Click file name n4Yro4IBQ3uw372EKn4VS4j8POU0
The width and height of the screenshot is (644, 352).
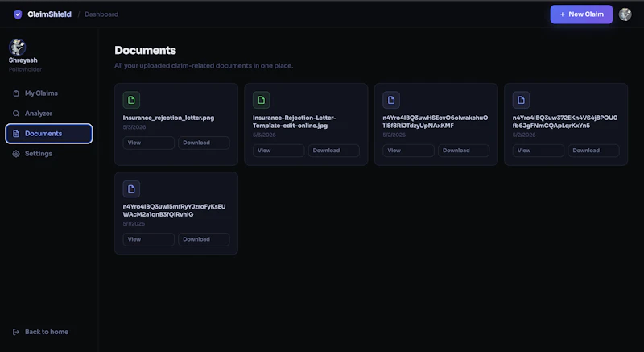[565, 122]
